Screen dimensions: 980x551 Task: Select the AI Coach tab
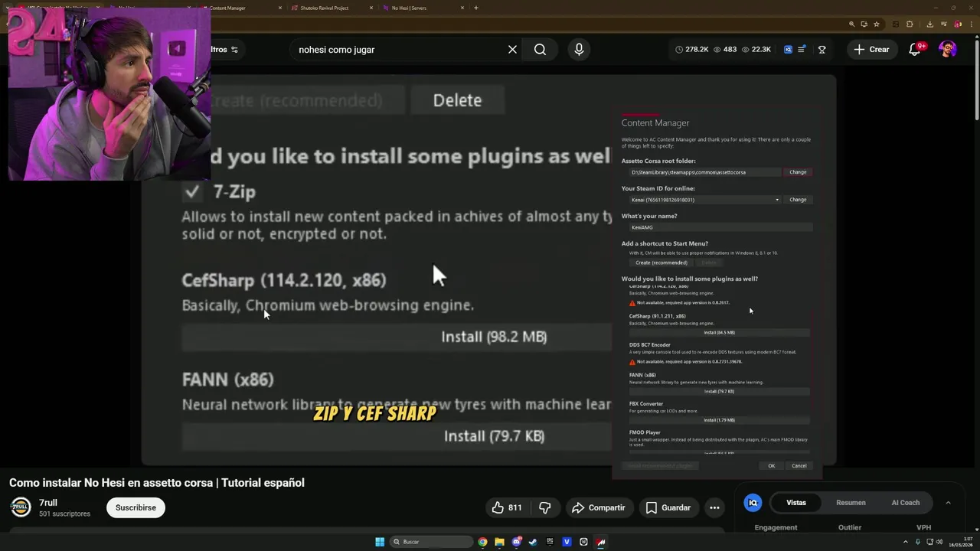click(906, 503)
